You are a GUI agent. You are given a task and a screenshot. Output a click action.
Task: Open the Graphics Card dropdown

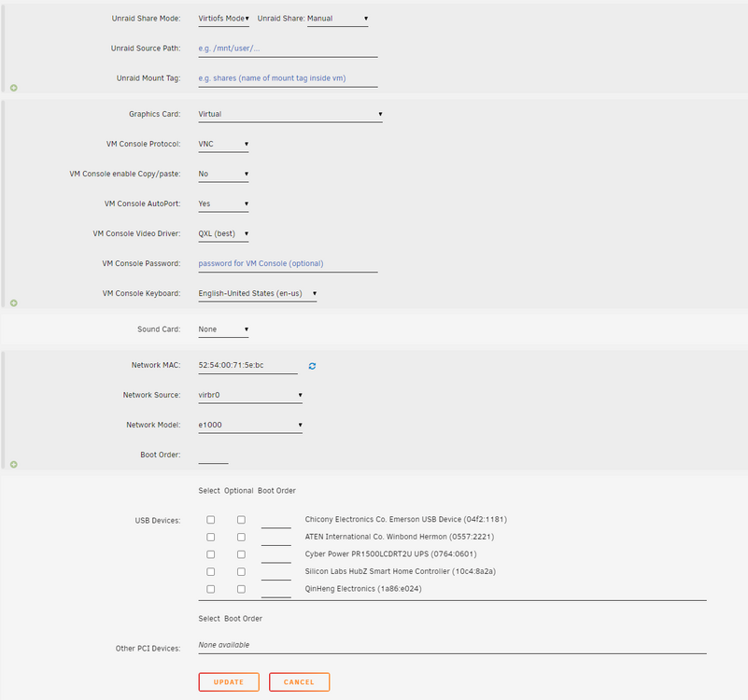click(x=290, y=115)
